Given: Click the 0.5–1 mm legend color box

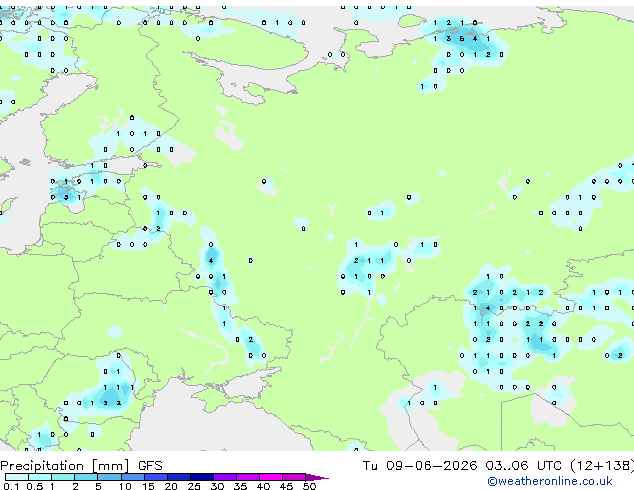Looking at the screenshot, I should [x=40, y=477].
